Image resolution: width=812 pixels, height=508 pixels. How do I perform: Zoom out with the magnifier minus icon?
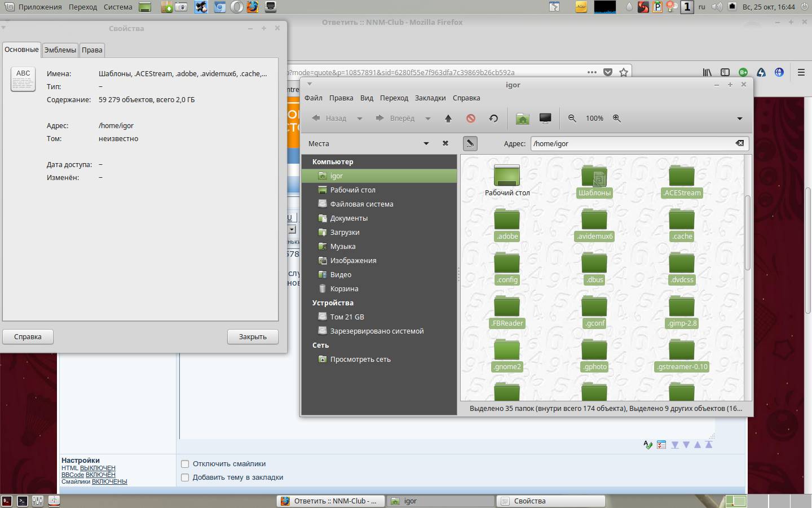click(x=572, y=119)
